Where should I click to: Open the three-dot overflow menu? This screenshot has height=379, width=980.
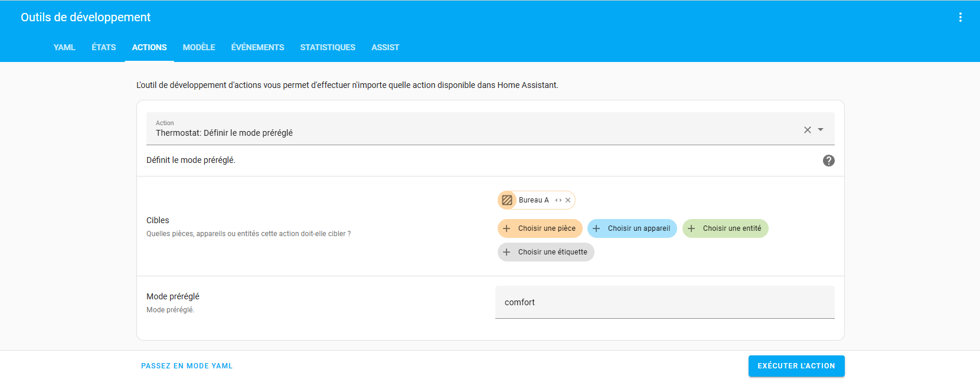[x=960, y=17]
